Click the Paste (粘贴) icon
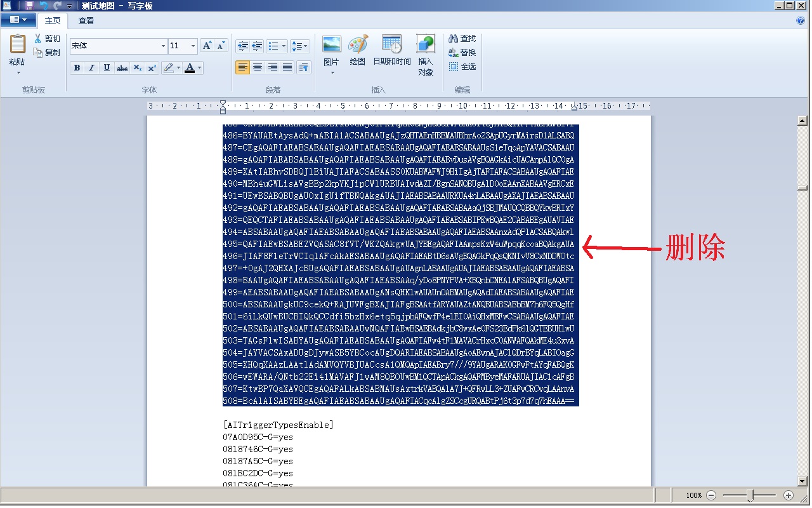This screenshot has height=508, width=812. click(x=17, y=45)
